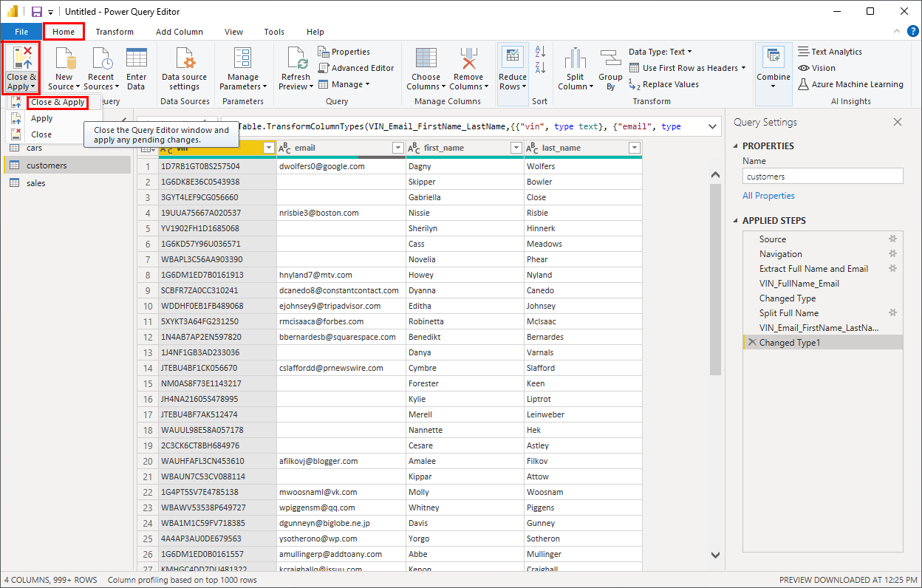Switch to the Transform tab
This screenshot has width=922, height=588.
pyautogui.click(x=115, y=32)
